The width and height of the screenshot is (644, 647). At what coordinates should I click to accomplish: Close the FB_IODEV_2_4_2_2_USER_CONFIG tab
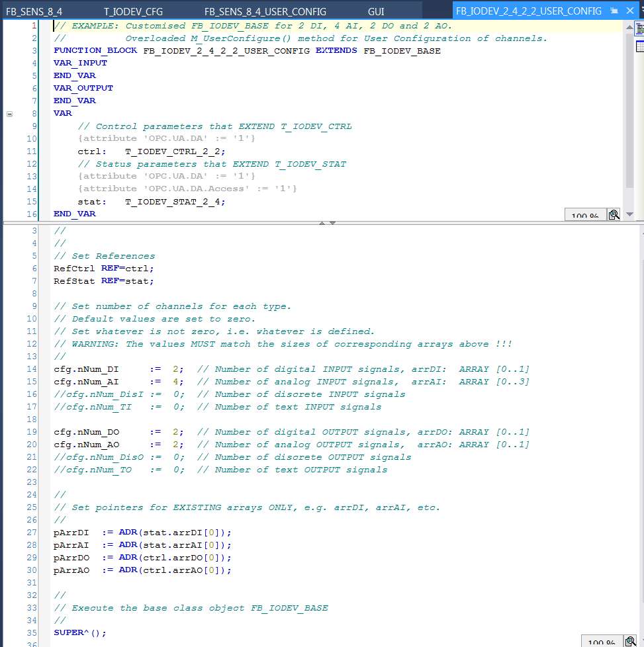(x=629, y=11)
